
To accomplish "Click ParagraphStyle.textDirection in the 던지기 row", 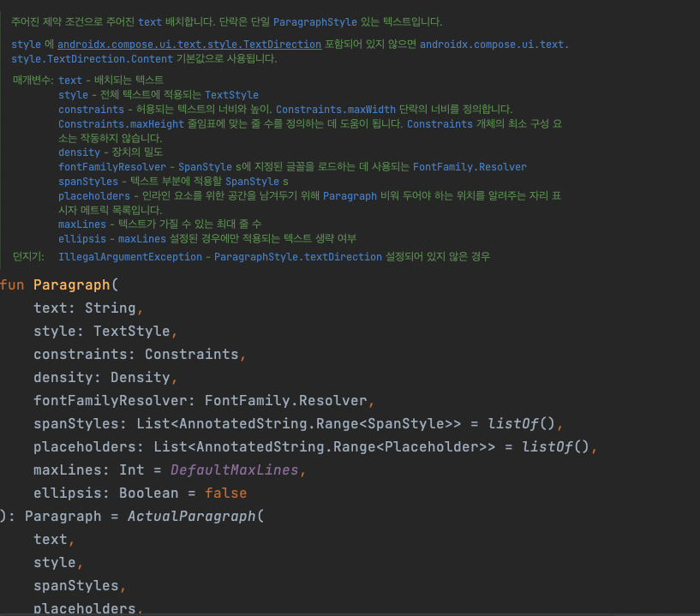I will click(298, 257).
